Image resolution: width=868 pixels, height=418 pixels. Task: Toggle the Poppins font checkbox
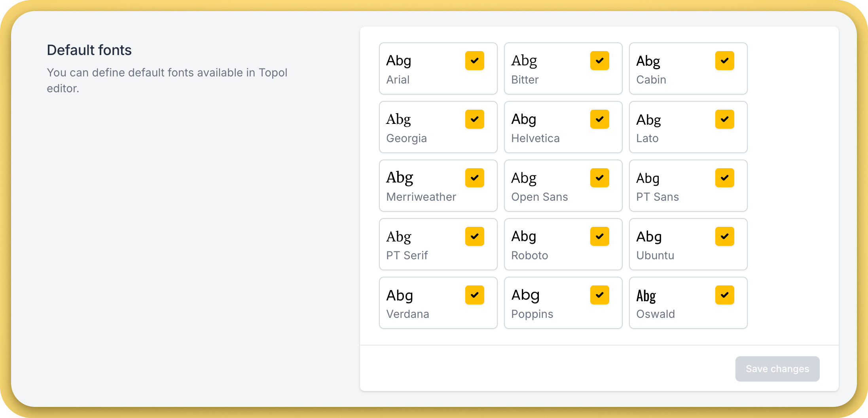pos(599,295)
